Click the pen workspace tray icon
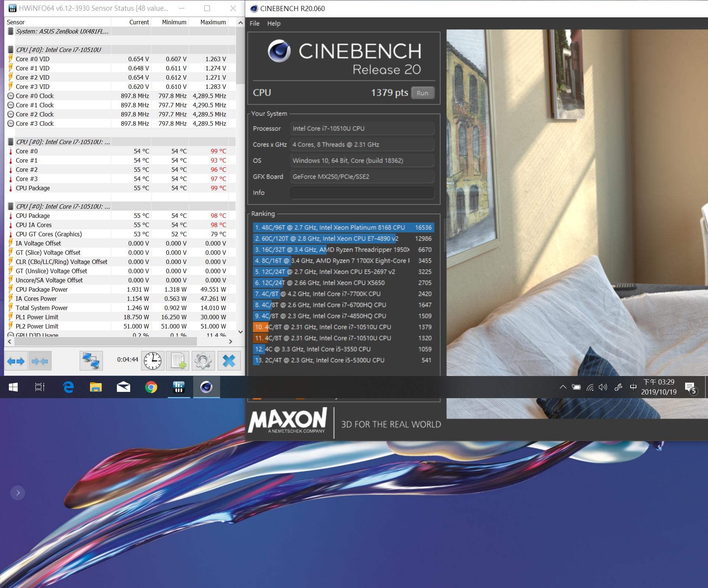 tap(618, 387)
